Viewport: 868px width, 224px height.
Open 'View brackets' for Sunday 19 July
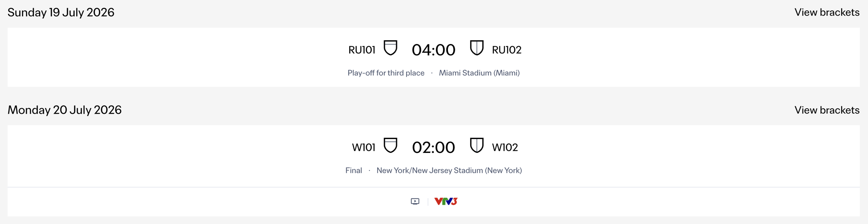tap(828, 12)
